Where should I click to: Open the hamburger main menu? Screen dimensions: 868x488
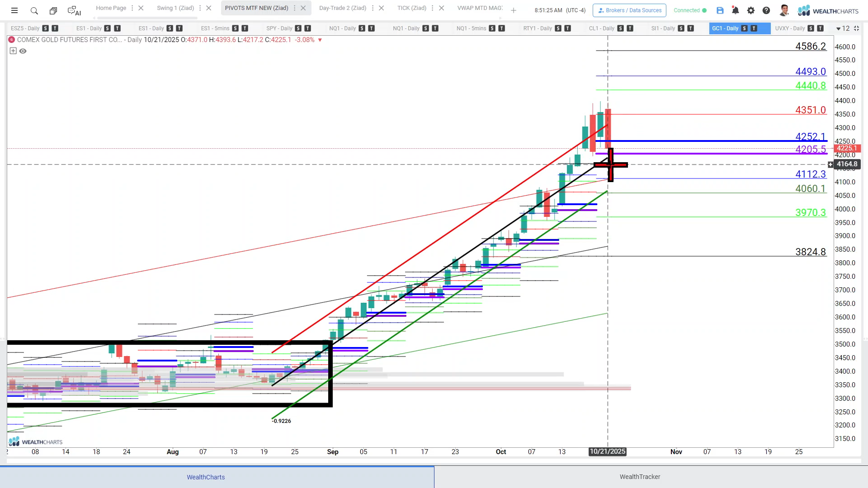(x=14, y=10)
